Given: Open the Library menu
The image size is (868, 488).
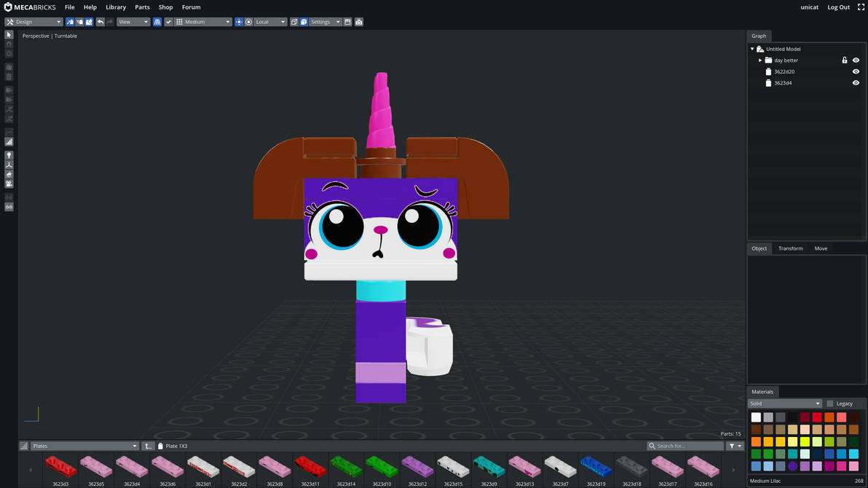Looking at the screenshot, I should coord(116,7).
